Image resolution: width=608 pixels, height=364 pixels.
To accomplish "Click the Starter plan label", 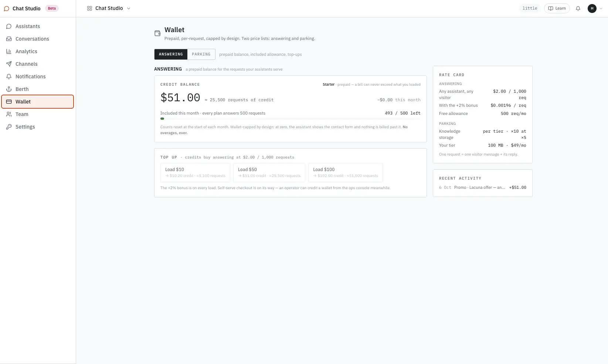I will (x=329, y=85).
